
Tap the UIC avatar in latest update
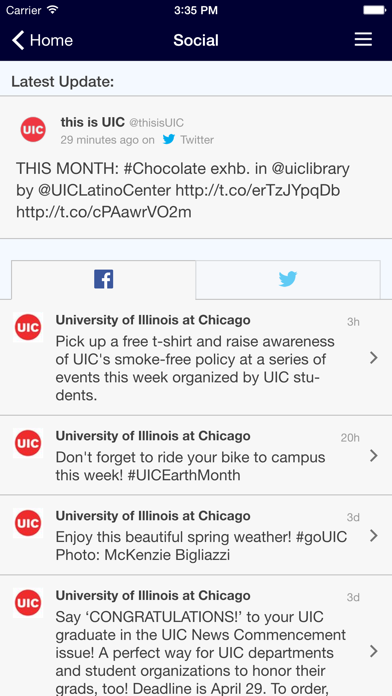pos(33,130)
